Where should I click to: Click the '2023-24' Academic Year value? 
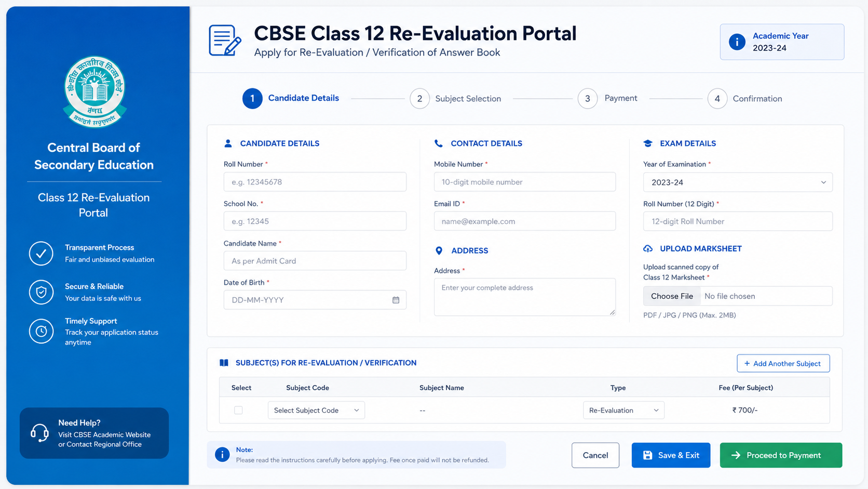coord(769,48)
